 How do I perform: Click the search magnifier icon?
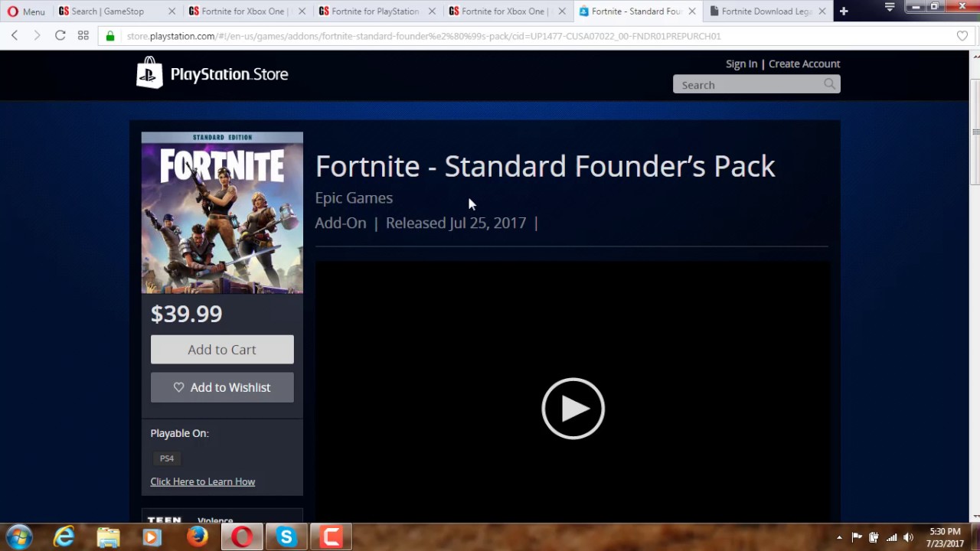pos(830,84)
